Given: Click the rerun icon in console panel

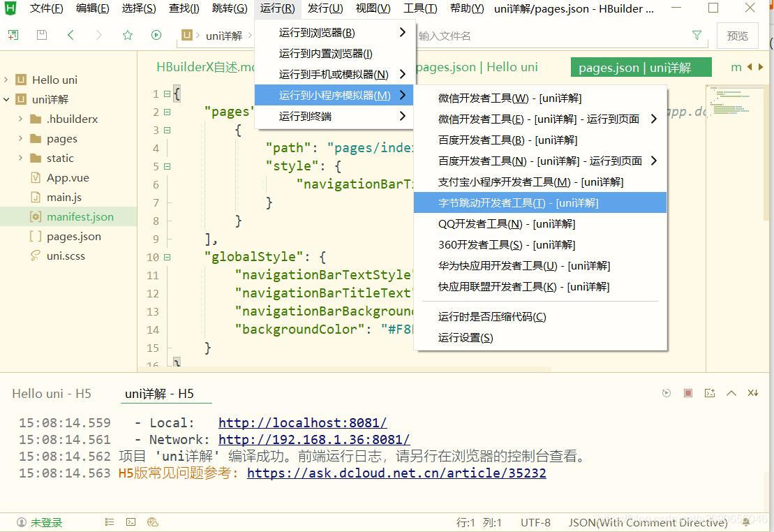Looking at the screenshot, I should [667, 393].
